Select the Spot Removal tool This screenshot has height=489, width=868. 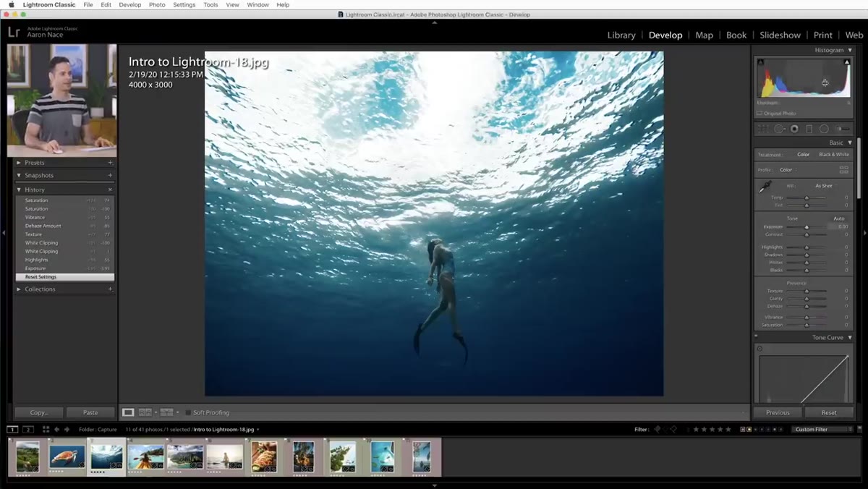click(x=779, y=129)
